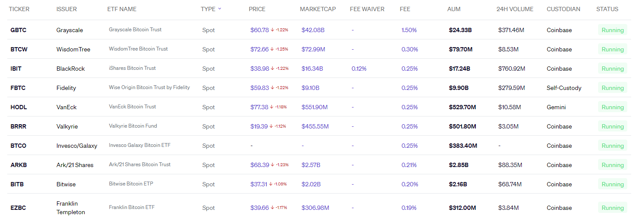Image resolution: width=644 pixels, height=221 pixels.
Task: Open the GBTC ticker link
Action: click(18, 30)
